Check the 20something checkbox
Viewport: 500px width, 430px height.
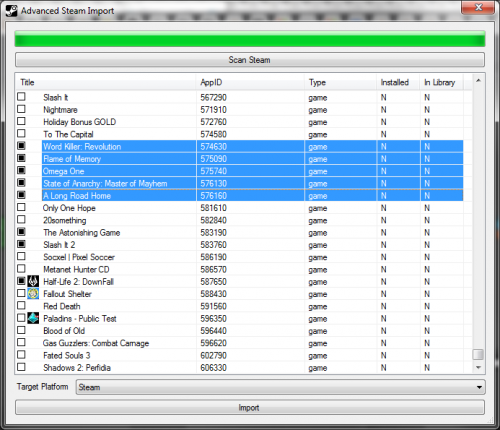tap(21, 219)
